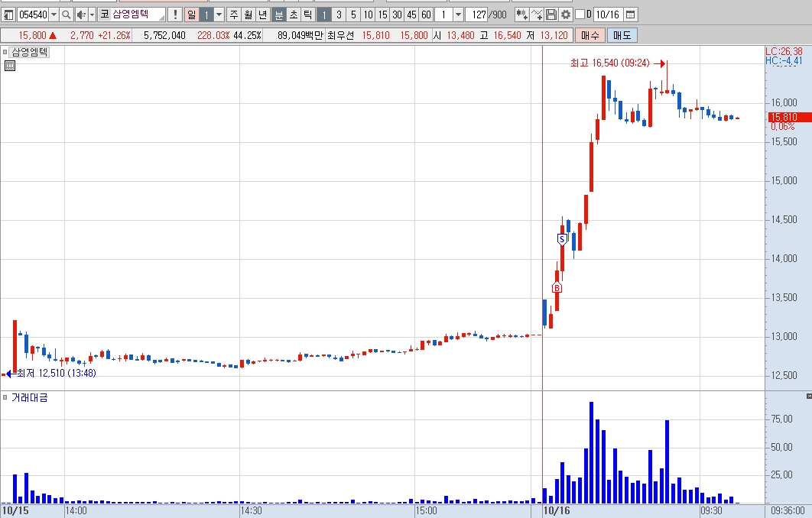Open the stock search magnifier
Viewport: 812px width, 518px height.
click(x=66, y=15)
